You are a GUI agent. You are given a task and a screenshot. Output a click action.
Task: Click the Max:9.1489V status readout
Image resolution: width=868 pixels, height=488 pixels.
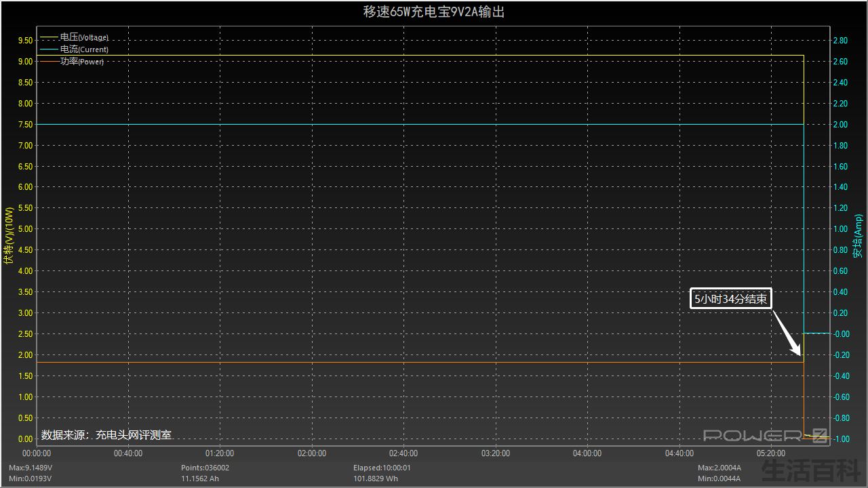(x=31, y=468)
